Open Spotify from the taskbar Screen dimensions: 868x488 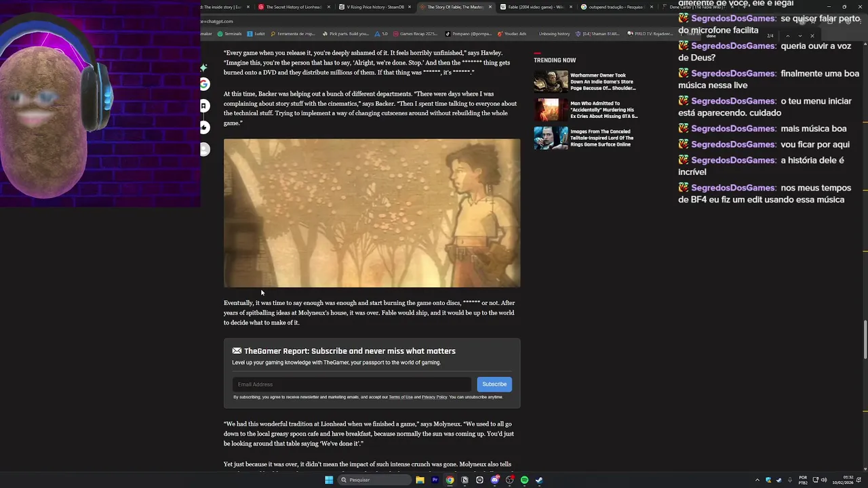click(524, 480)
